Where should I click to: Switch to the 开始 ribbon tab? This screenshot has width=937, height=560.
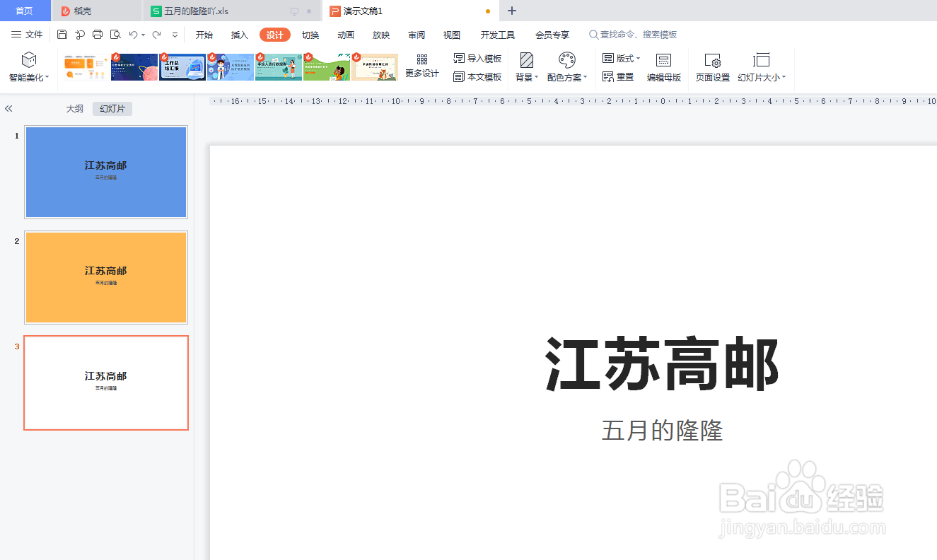[x=204, y=35]
